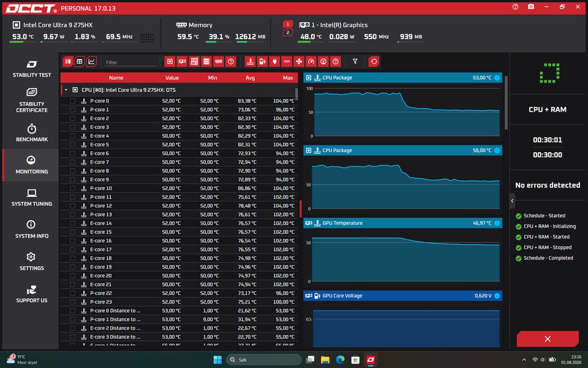The width and height of the screenshot is (588, 368).
Task: Take a screenshot with the camera icon
Action: point(531,7)
